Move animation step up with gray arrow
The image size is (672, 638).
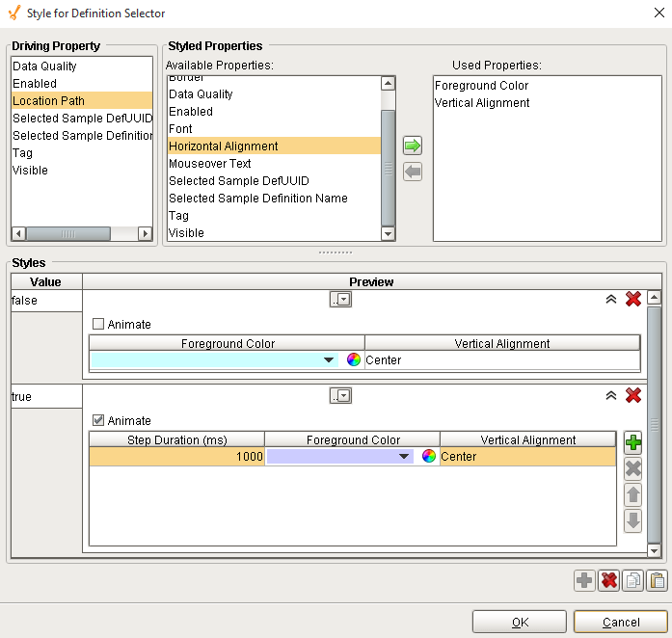click(x=633, y=495)
